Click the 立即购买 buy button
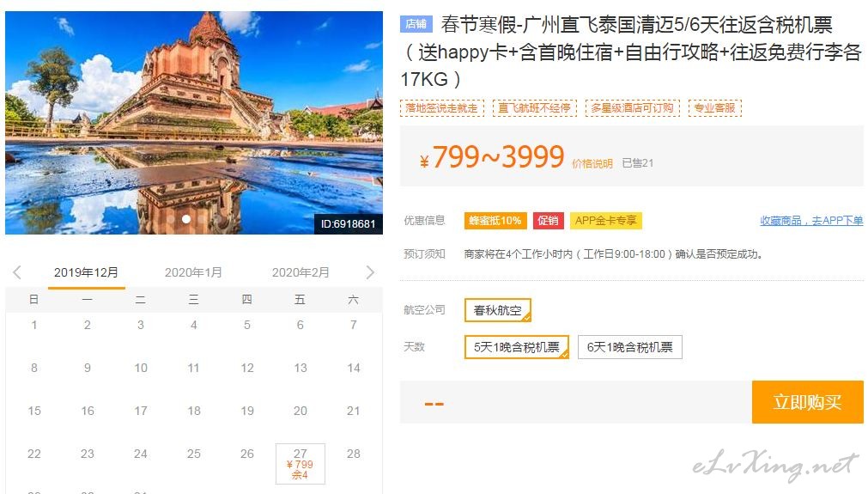868x494 pixels. [x=808, y=402]
